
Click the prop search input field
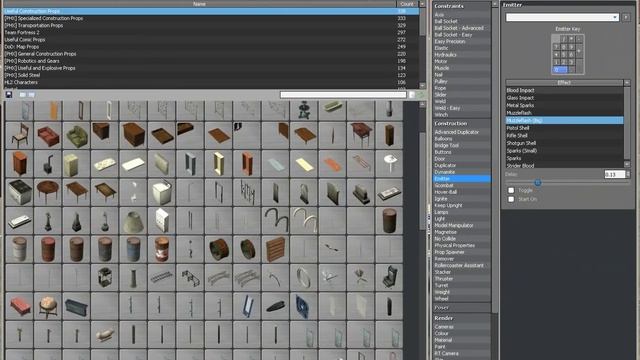click(x=343, y=95)
